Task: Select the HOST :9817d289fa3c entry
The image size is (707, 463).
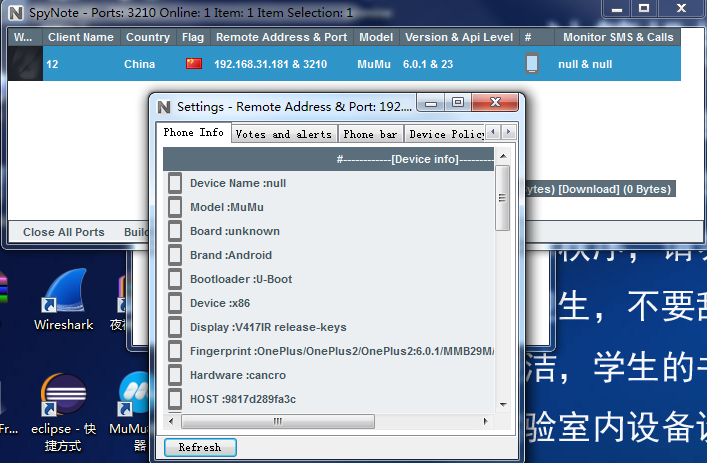Action: pos(243,399)
